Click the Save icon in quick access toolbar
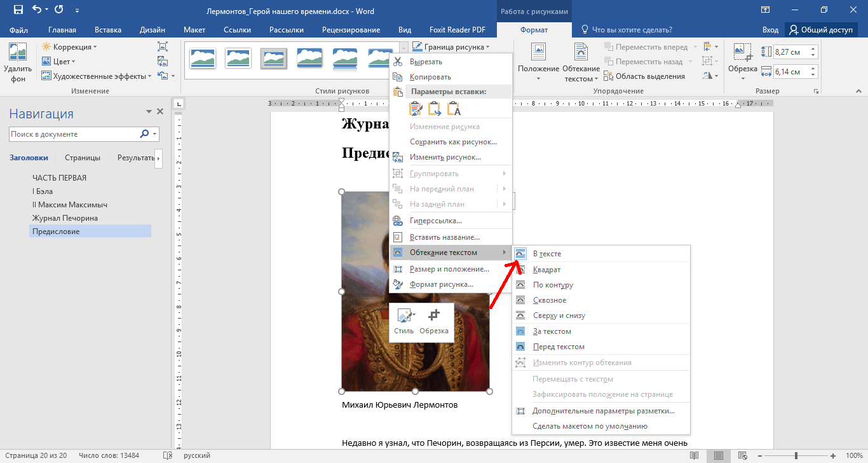This screenshot has width=868, height=463. pyautogui.click(x=18, y=10)
